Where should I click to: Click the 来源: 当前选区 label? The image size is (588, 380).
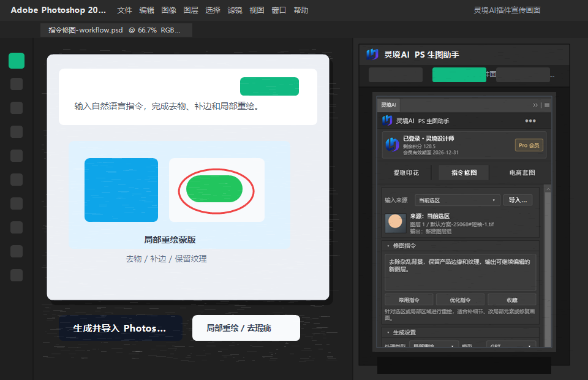coord(430,216)
